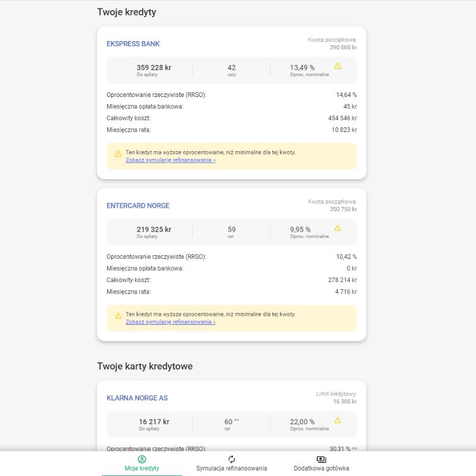Screen dimensions: 476x476
Task: Click alert icon in Entercard Norge notice
Action: (x=118, y=316)
